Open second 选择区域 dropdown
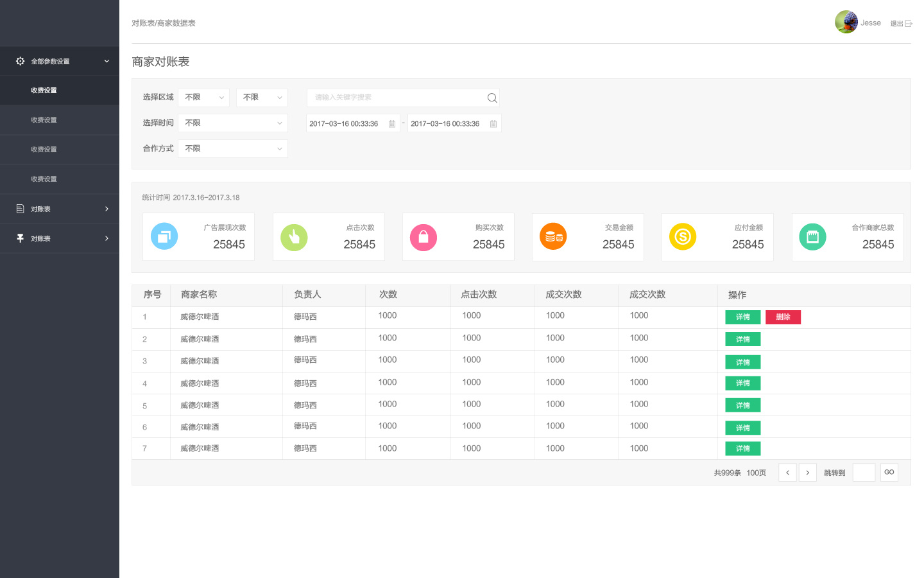The height and width of the screenshot is (578, 924). pyautogui.click(x=262, y=98)
